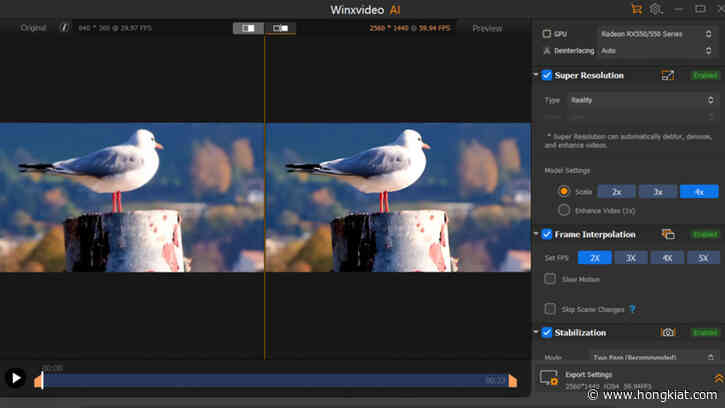Click the Deinterlacing icon
Viewport: 725px width, 408px height.
coord(547,51)
